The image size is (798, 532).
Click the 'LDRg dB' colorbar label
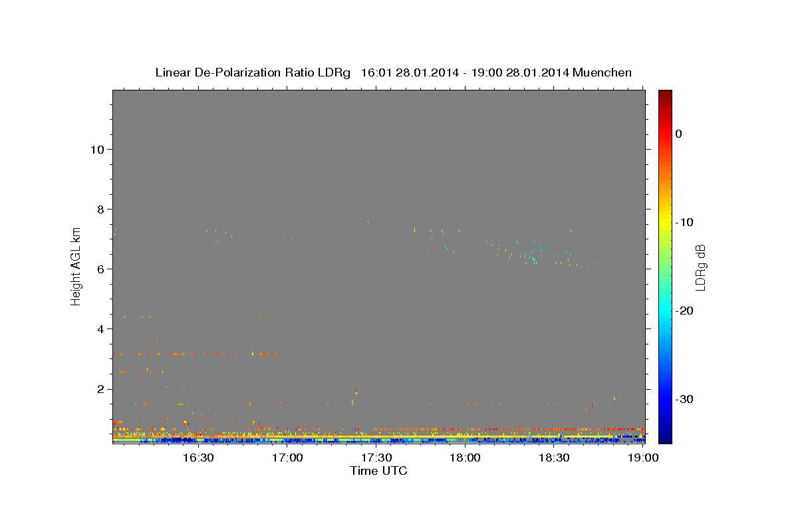click(x=700, y=267)
